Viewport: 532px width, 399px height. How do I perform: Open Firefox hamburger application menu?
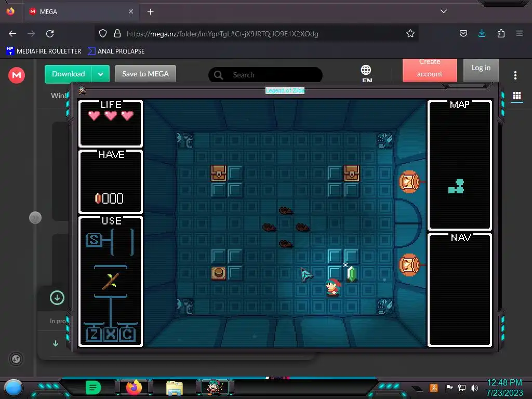pyautogui.click(x=520, y=34)
